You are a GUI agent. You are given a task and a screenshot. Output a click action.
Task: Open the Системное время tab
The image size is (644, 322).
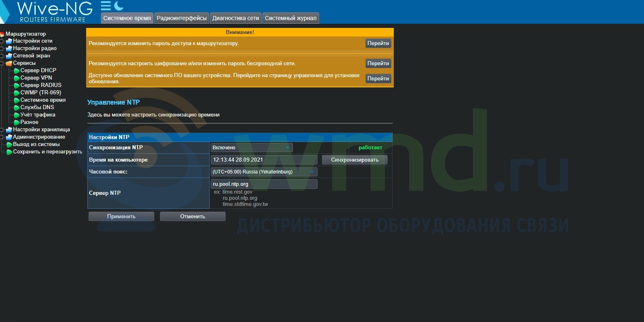click(x=127, y=18)
